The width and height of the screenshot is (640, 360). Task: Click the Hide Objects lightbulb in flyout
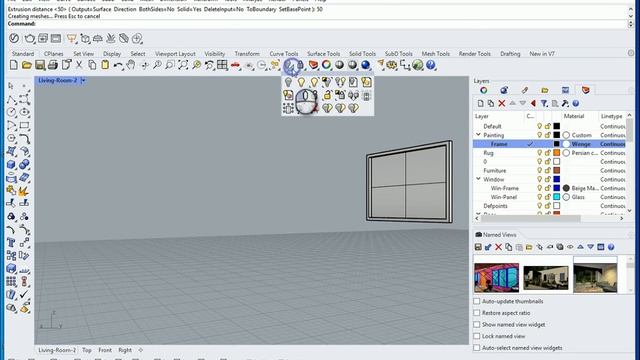[289, 82]
